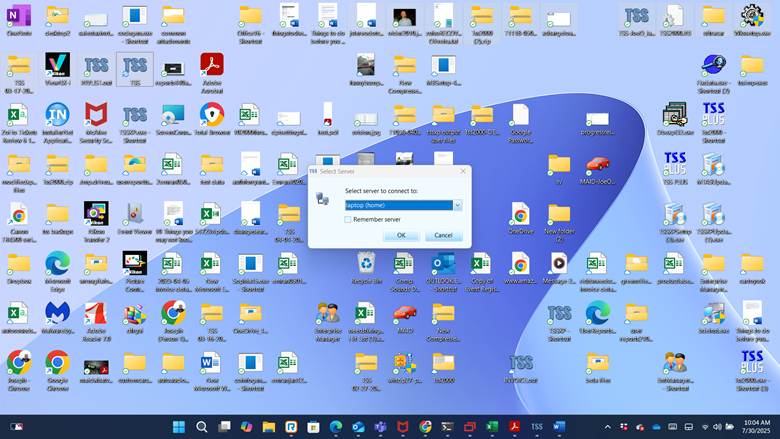Confirm with OK in Select Server dialog
This screenshot has height=439, width=780.
401,235
